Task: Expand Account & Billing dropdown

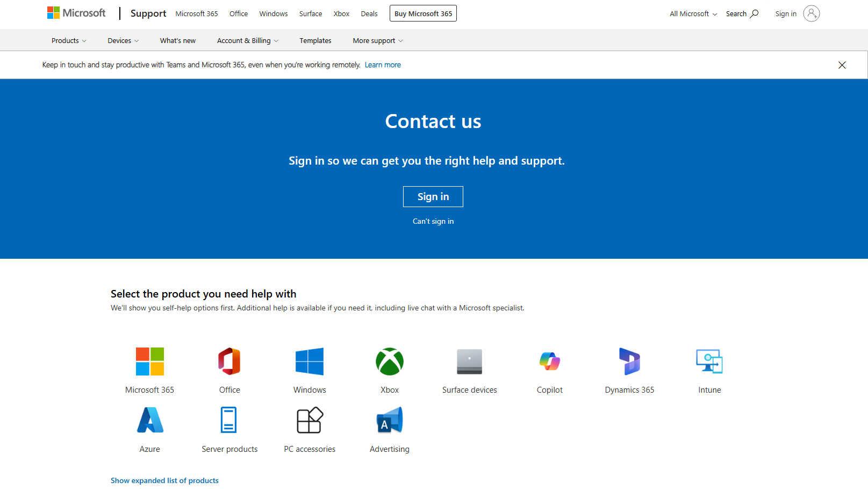Action: tap(248, 41)
